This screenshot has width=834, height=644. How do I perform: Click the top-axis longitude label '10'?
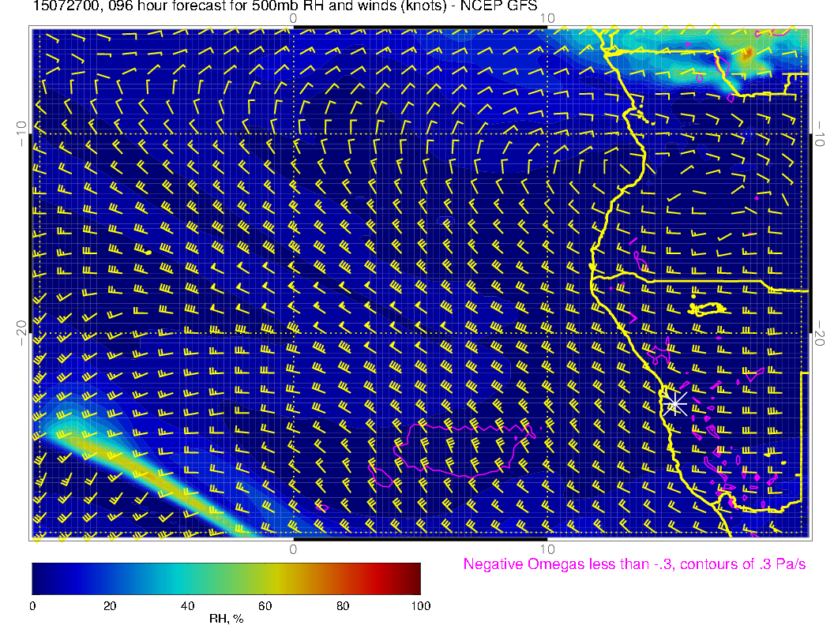click(x=547, y=18)
